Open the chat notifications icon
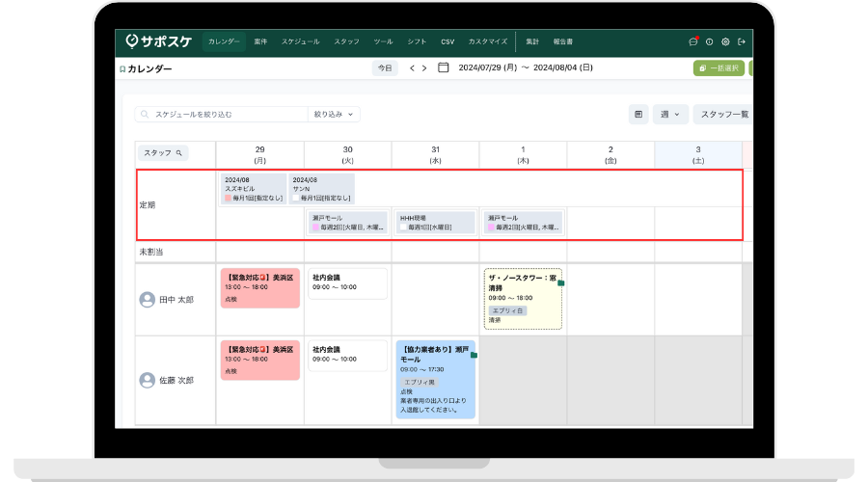Viewport: 868px width, 482px height. pos(693,41)
